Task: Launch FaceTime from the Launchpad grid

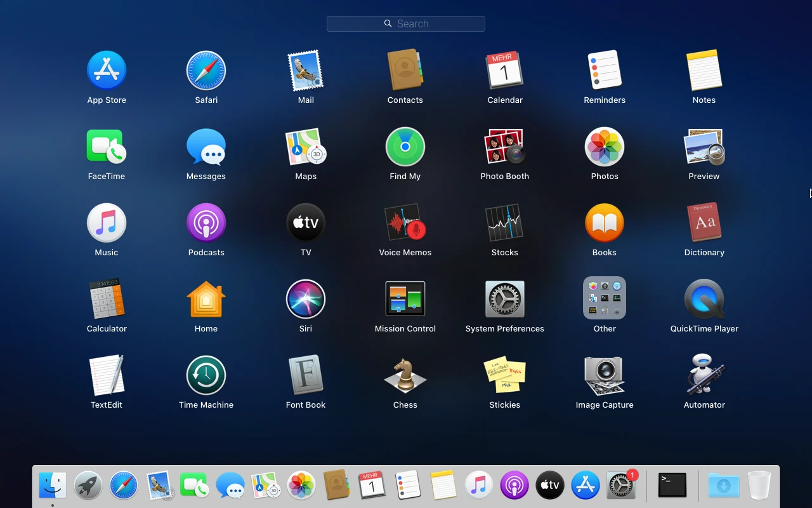Action: point(107,147)
